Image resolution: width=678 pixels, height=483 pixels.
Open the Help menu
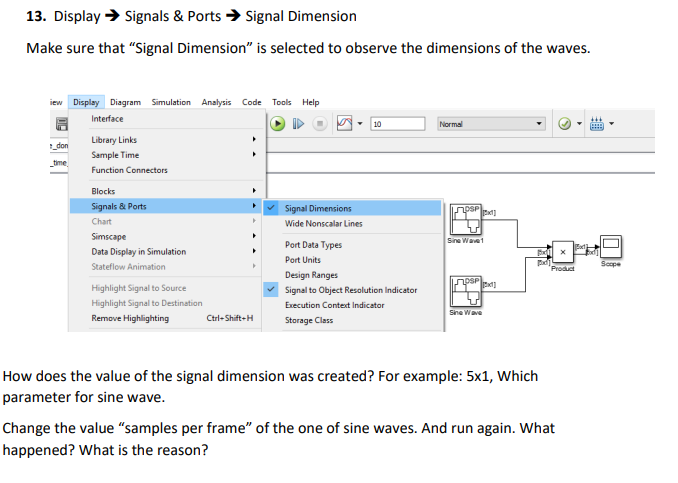310,102
